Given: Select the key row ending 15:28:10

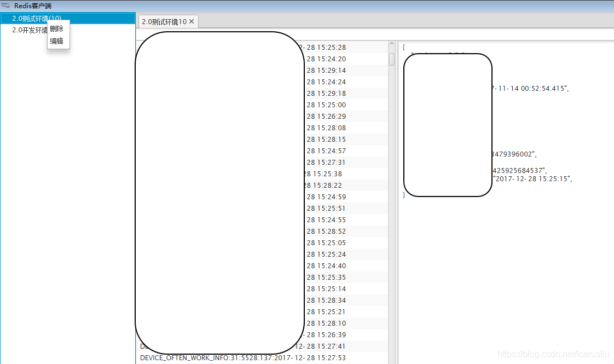Looking at the screenshot, I should point(262,323).
